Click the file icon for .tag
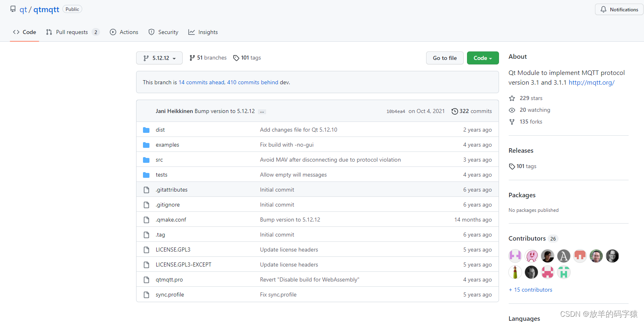 [146, 235]
